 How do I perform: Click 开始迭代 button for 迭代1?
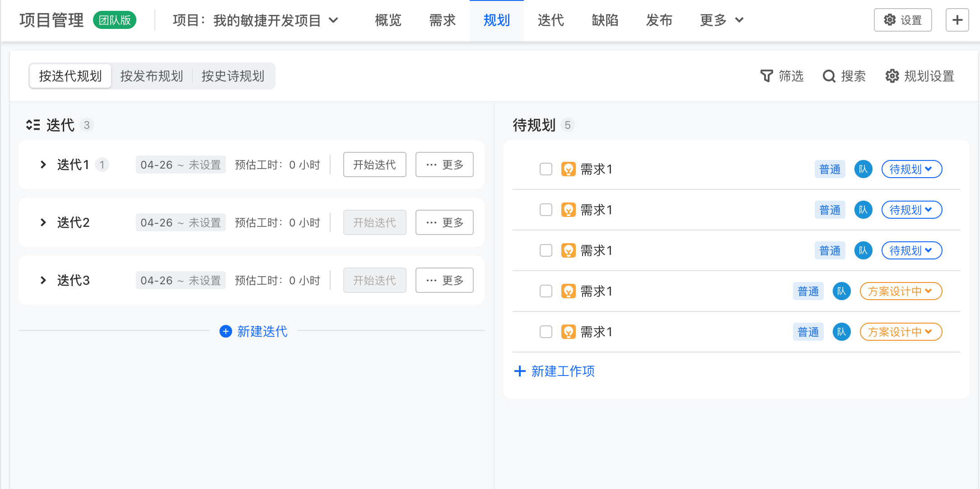coord(374,165)
